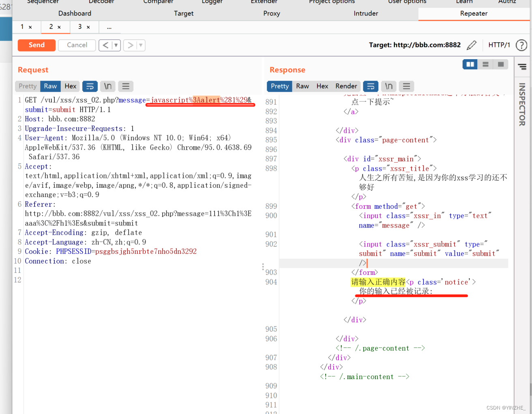Open the INSPECTOR side panel label
532x414 pixels.
click(x=522, y=104)
